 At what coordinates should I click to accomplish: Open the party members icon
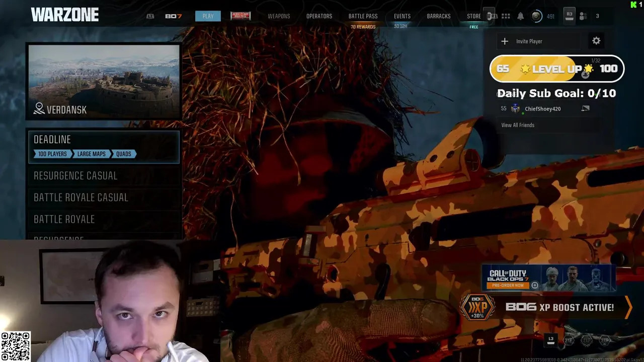coord(583,16)
